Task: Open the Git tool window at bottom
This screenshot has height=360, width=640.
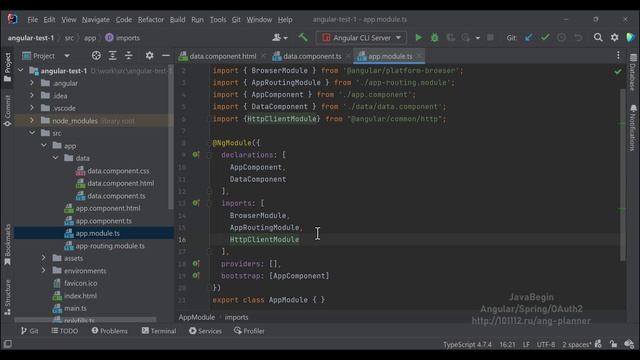Action: point(30,331)
